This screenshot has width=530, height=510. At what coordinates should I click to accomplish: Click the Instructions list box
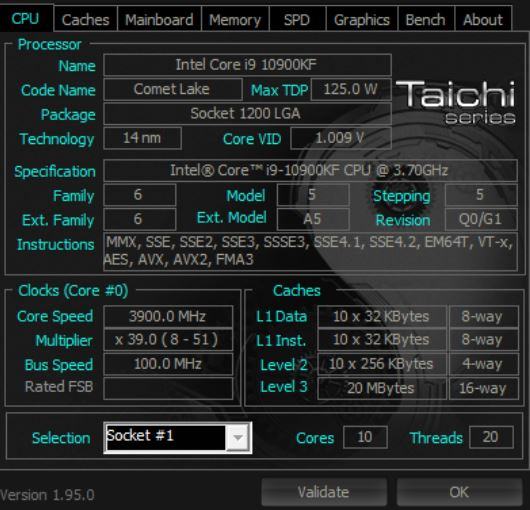coord(310,251)
